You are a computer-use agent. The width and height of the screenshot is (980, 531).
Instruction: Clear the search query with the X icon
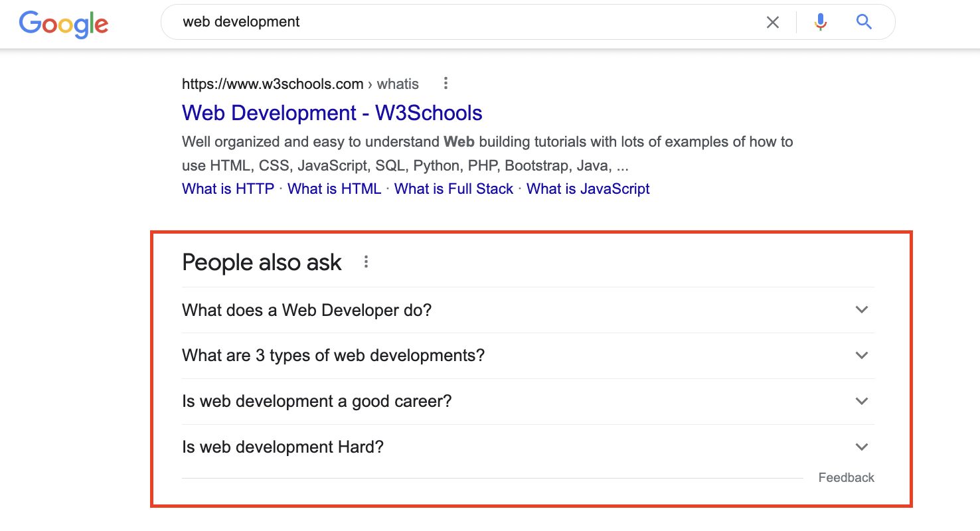tap(773, 23)
